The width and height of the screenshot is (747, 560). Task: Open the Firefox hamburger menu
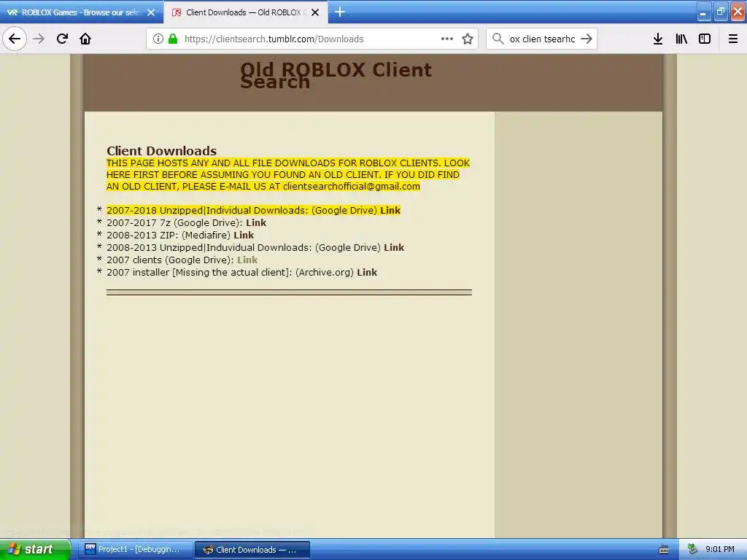733,39
